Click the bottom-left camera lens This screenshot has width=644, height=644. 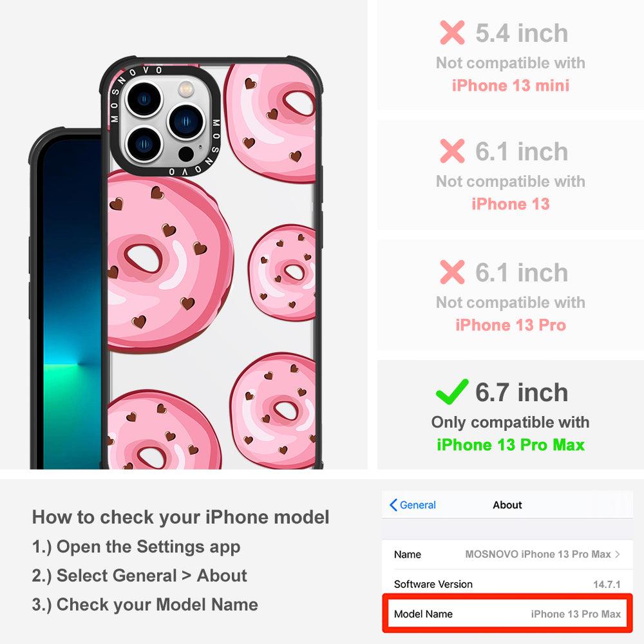coord(144,144)
